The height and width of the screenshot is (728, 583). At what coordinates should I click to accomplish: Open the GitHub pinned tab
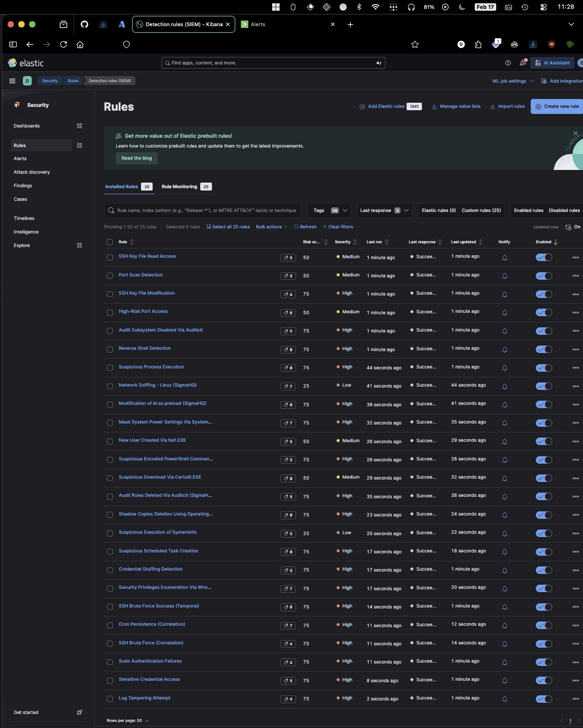click(84, 24)
